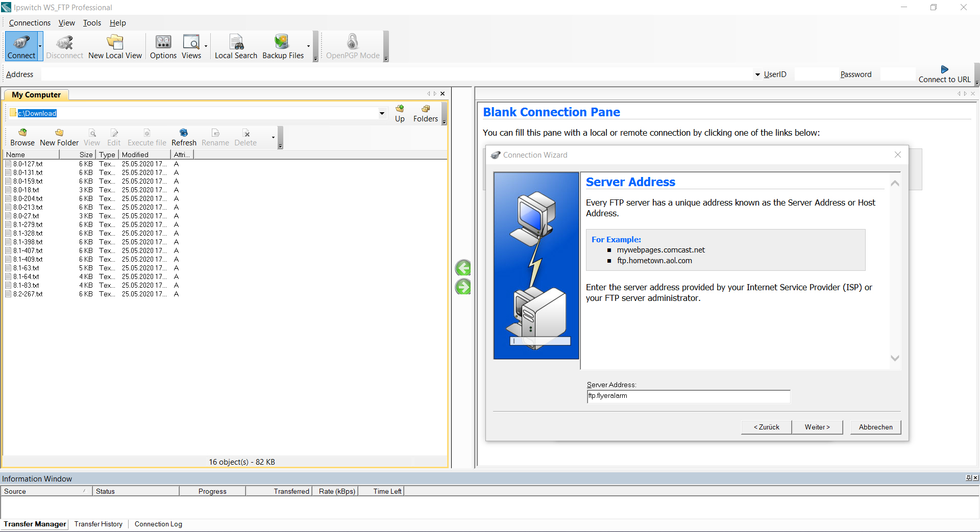This screenshot has height=532, width=980.
Task: Click the green right transfer arrow
Action: [x=463, y=287]
